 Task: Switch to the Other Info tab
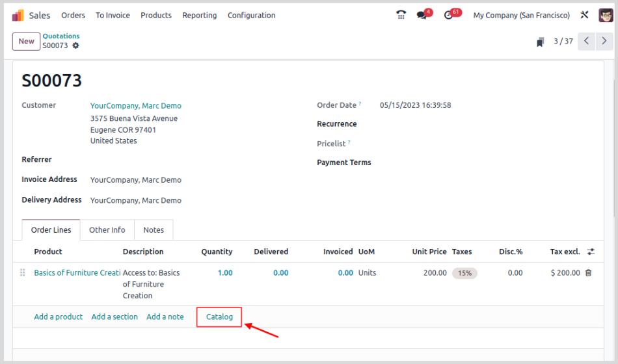click(x=107, y=229)
